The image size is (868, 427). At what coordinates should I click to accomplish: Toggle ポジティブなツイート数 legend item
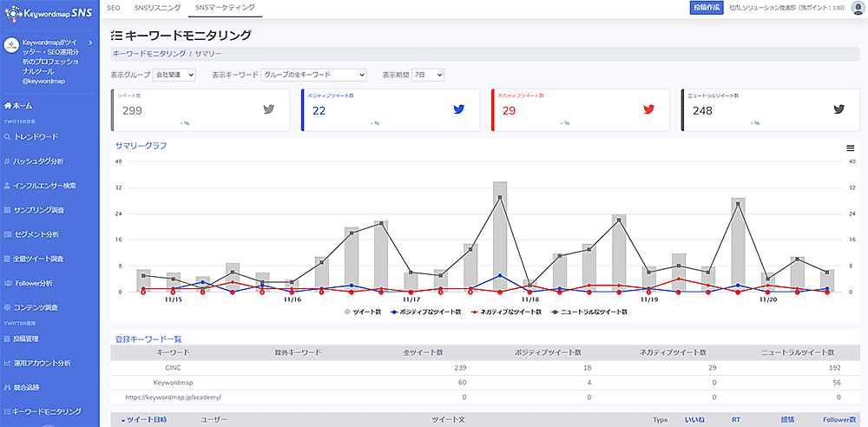(x=425, y=312)
